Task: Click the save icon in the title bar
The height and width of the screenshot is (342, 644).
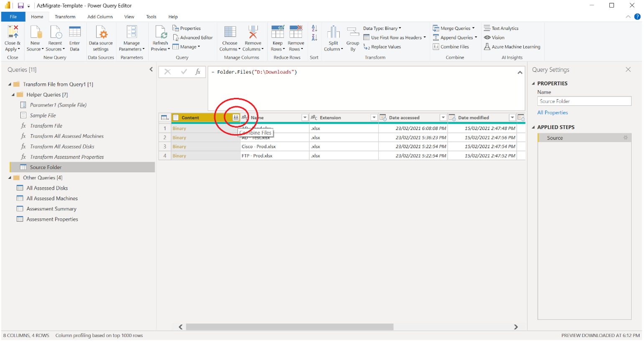Action: point(20,6)
